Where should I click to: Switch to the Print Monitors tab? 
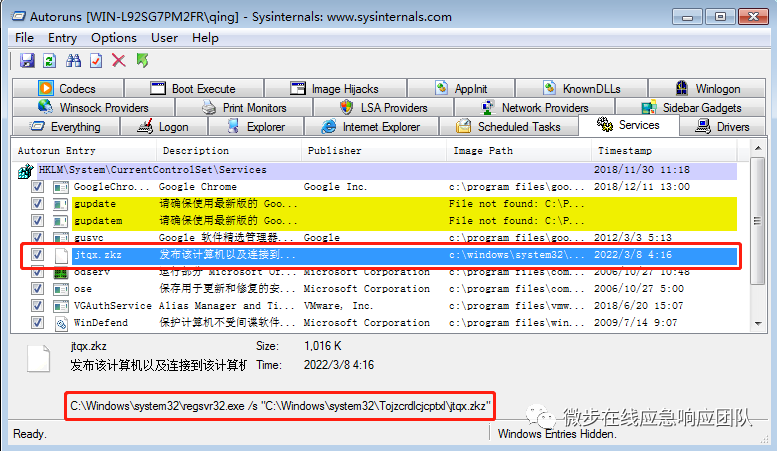244,107
